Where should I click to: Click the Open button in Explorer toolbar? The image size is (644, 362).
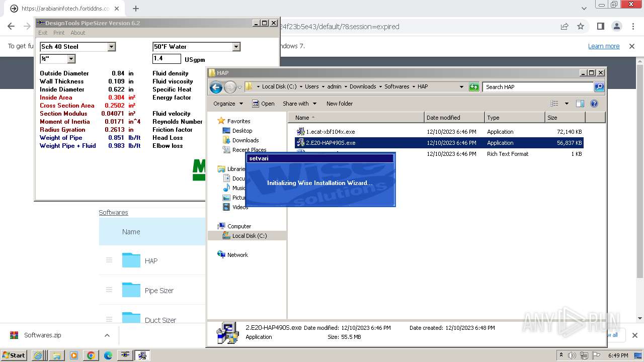[263, 104]
